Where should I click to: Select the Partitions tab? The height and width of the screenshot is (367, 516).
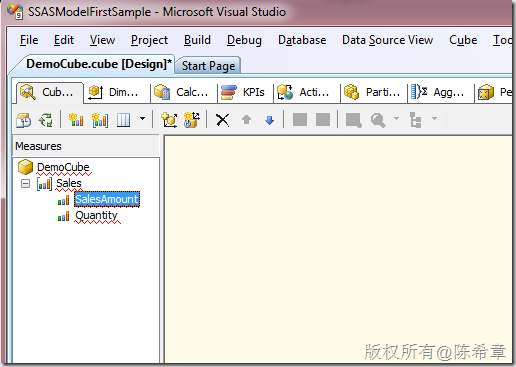(x=374, y=92)
